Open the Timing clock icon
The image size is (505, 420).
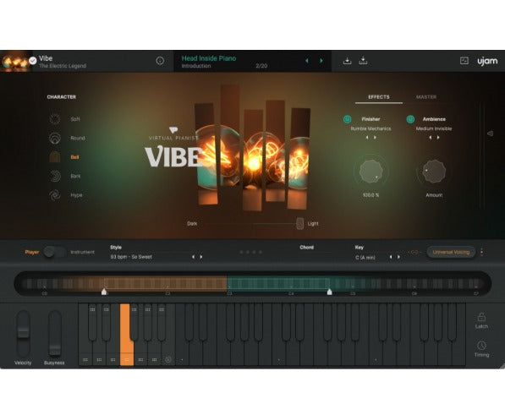click(481, 346)
